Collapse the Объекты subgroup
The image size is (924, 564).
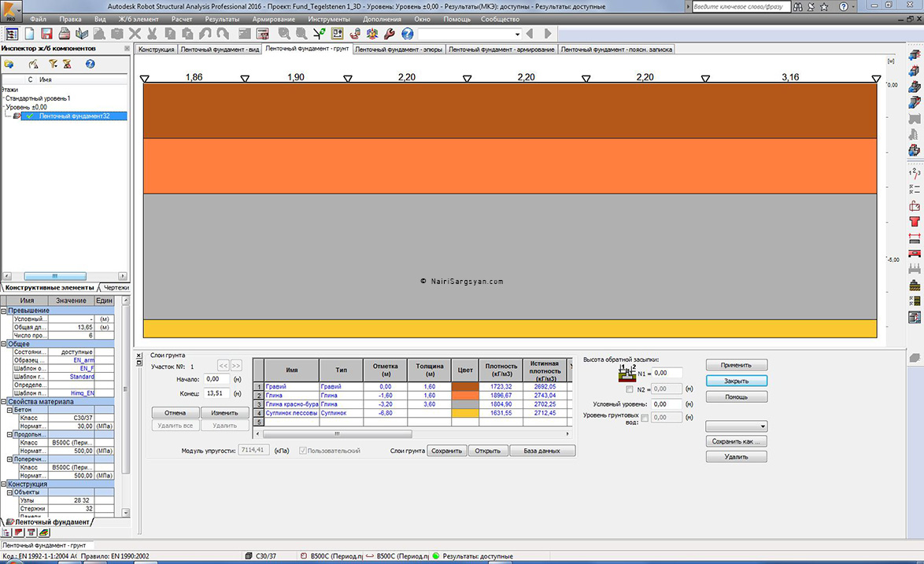coord(9,492)
